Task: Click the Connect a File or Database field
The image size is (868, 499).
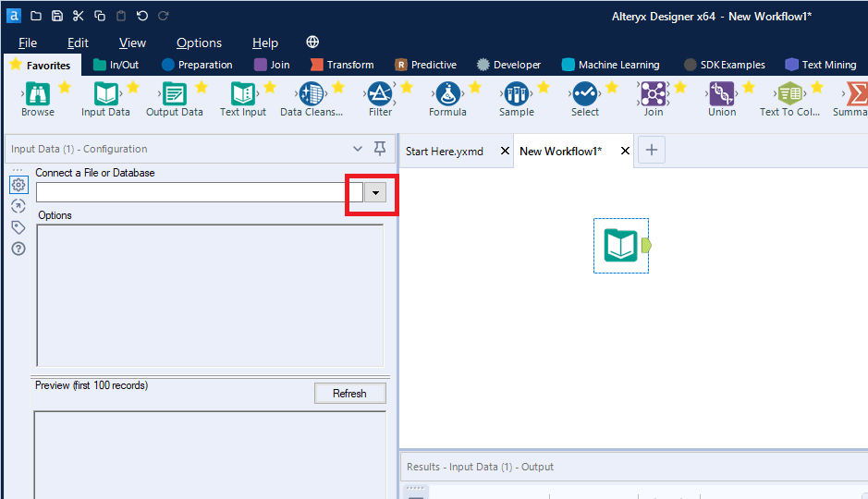Action: (200, 192)
